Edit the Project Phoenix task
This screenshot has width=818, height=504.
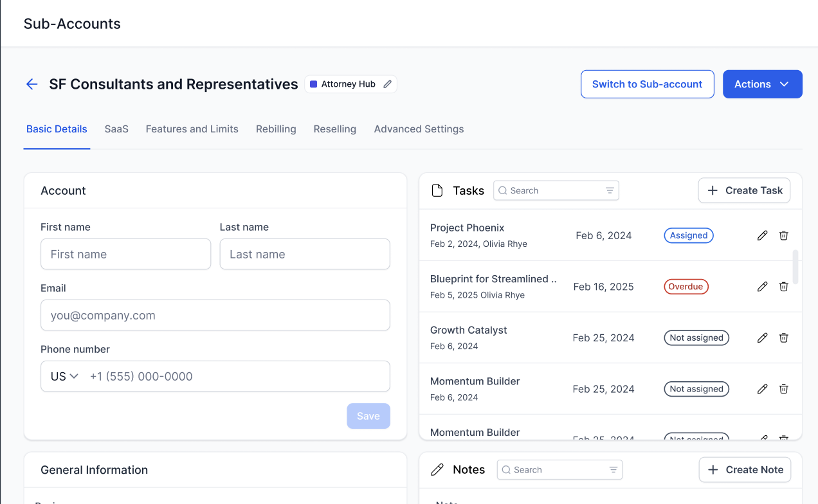click(x=762, y=235)
